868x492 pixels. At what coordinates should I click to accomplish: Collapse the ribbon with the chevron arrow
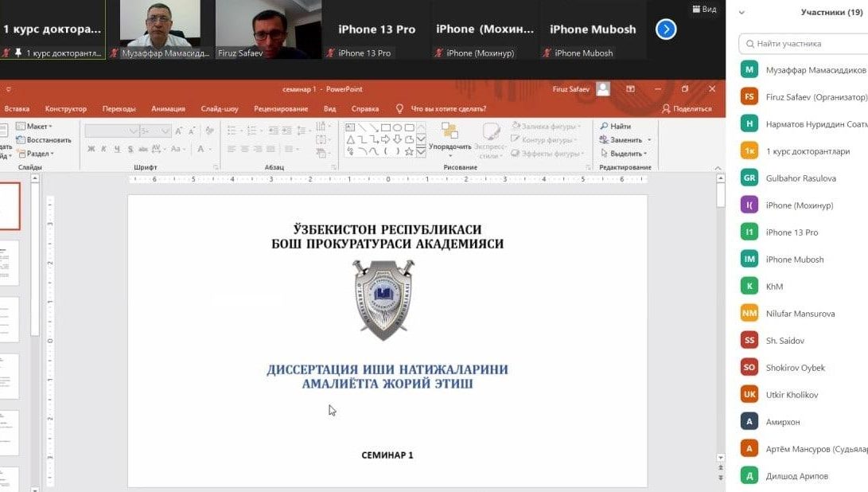tap(718, 168)
